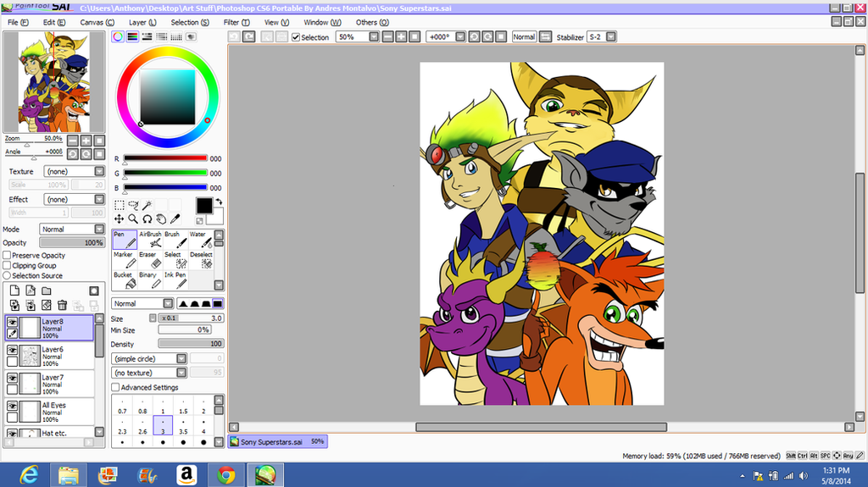Image resolution: width=868 pixels, height=487 pixels.
Task: Open the layer Mode dropdown
Action: 72,230
